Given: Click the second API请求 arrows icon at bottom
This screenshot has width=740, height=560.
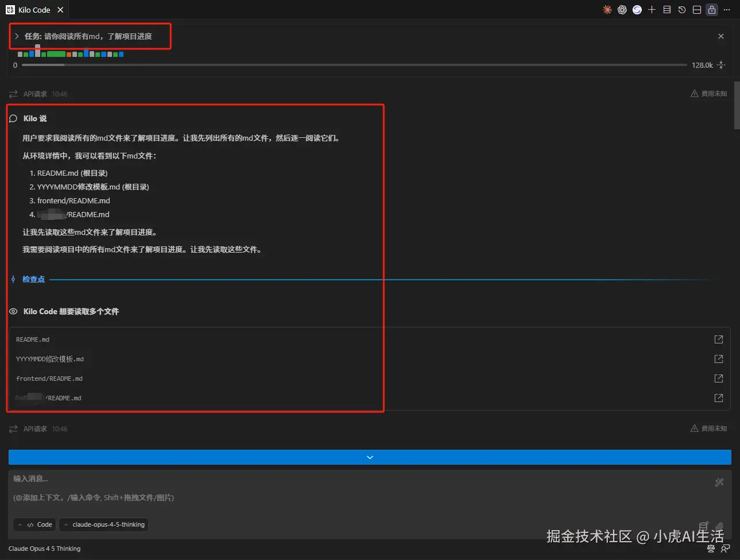Looking at the screenshot, I should pos(13,428).
